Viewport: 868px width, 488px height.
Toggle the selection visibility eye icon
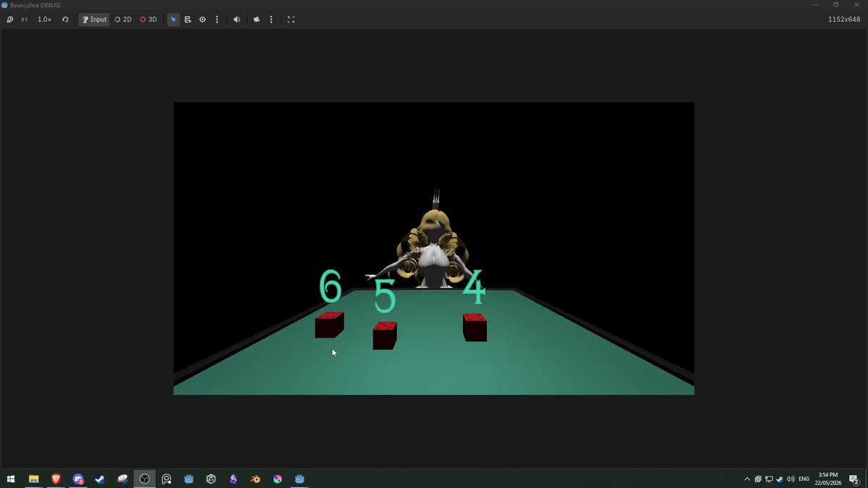(203, 20)
